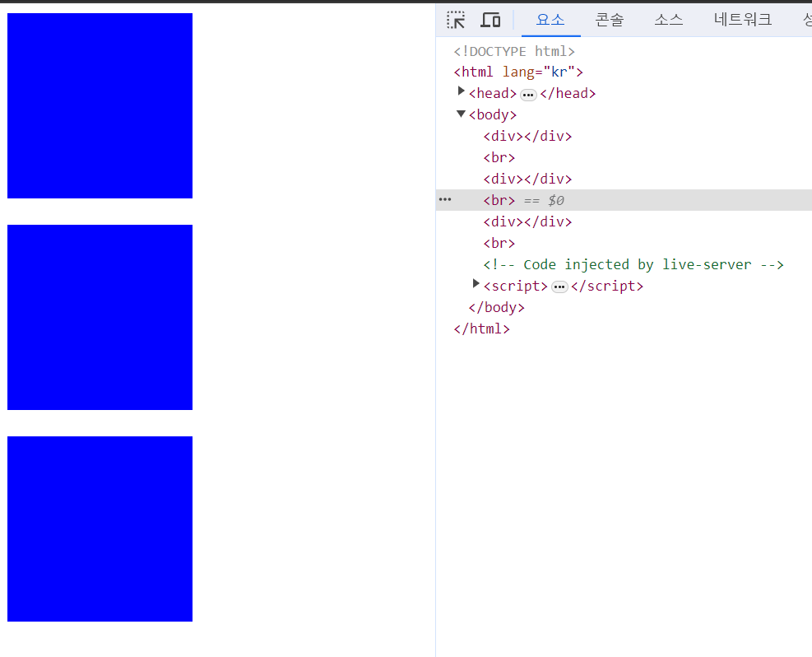Collapse the body element arrow

tap(461, 114)
